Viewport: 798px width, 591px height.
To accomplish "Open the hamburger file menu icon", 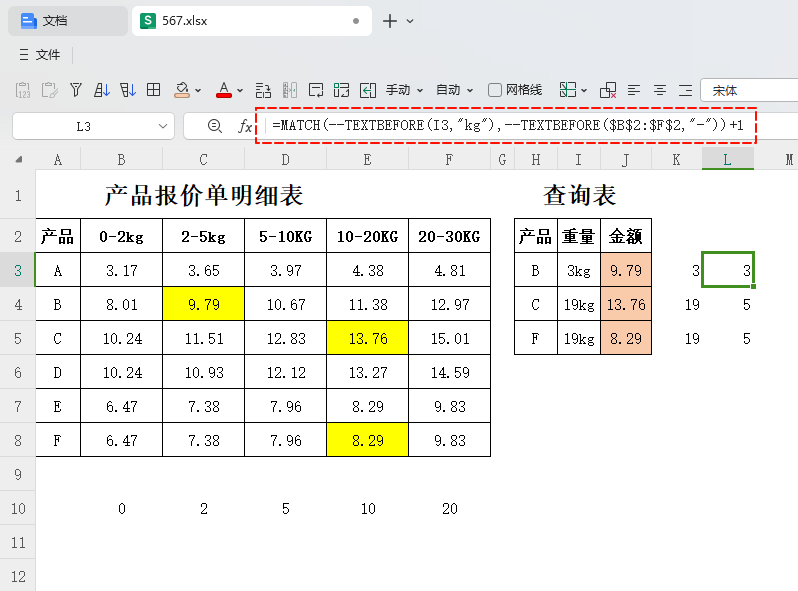I will 23,54.
